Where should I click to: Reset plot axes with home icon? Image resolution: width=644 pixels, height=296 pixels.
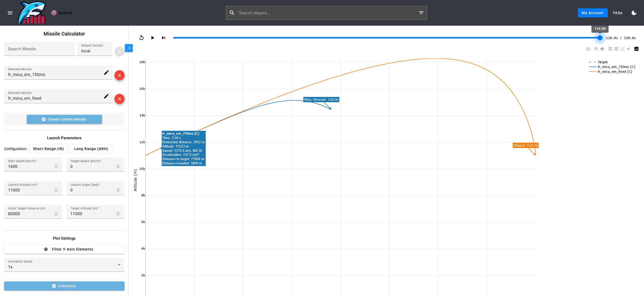click(x=628, y=49)
